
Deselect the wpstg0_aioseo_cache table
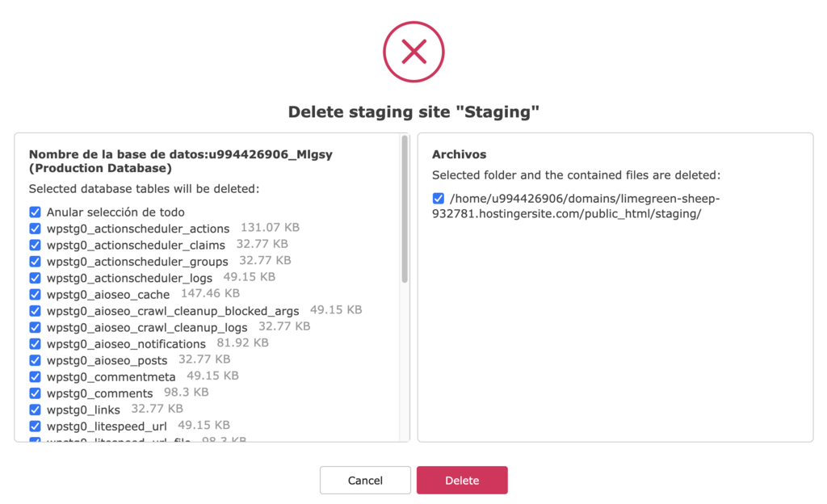34,294
